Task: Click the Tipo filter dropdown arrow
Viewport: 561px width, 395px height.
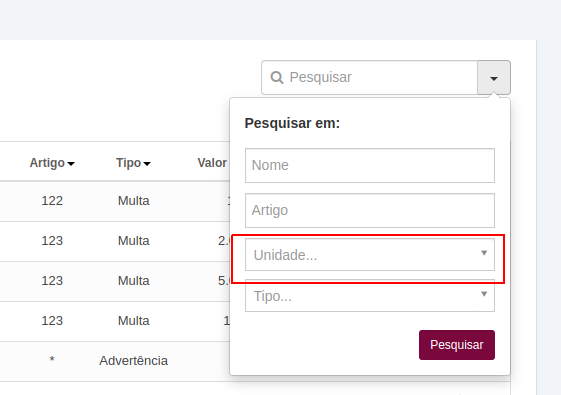Action: coord(484,294)
